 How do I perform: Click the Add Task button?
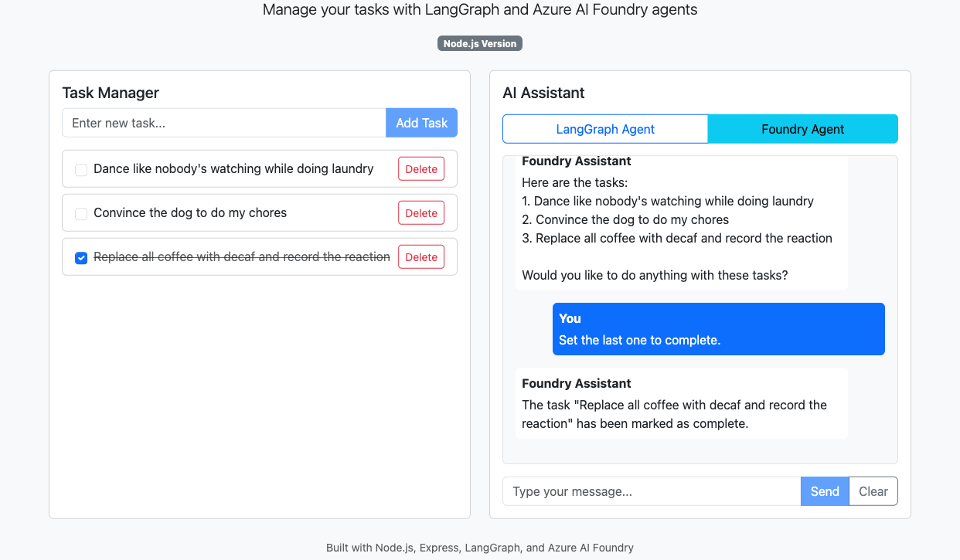[x=421, y=122]
